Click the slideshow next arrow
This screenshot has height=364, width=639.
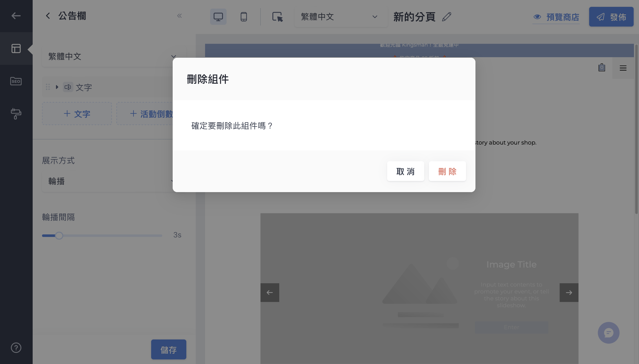[569, 292]
